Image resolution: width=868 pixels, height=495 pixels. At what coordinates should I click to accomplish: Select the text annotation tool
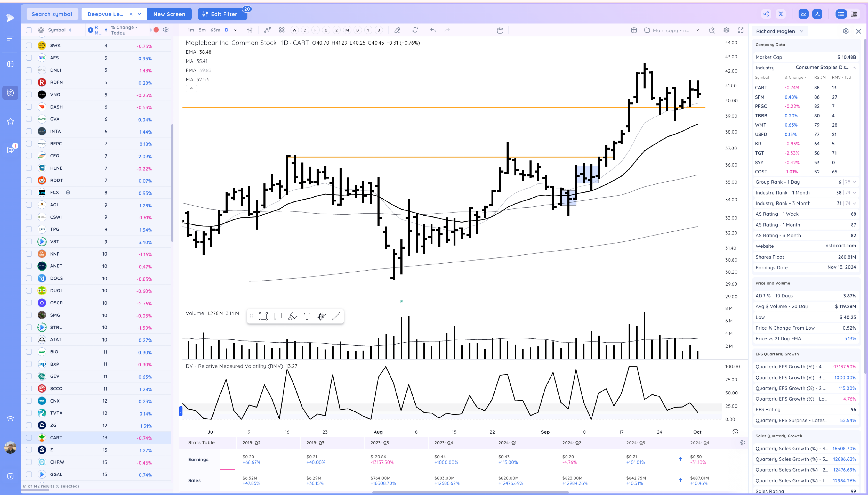(x=307, y=317)
